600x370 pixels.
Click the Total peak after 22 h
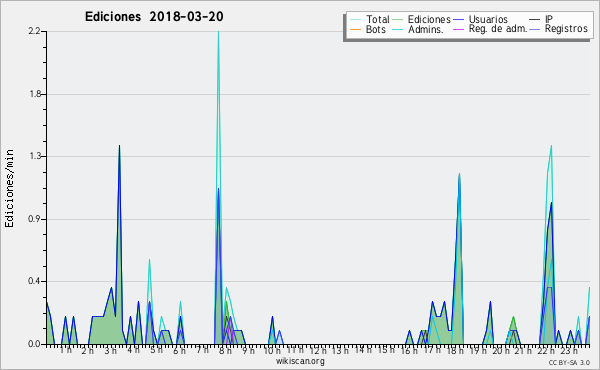pos(551,146)
